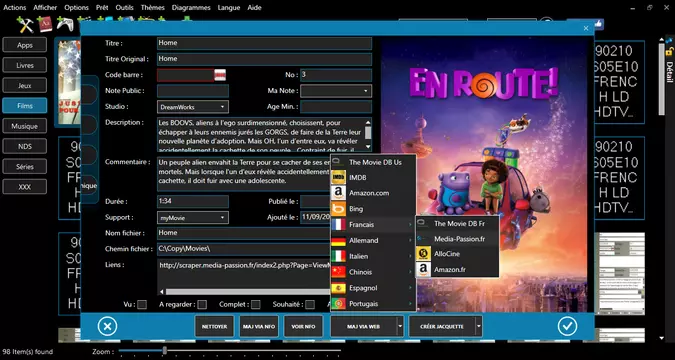Click the add game controller icon
Screen dimensions: 675x360
[x=65, y=25]
